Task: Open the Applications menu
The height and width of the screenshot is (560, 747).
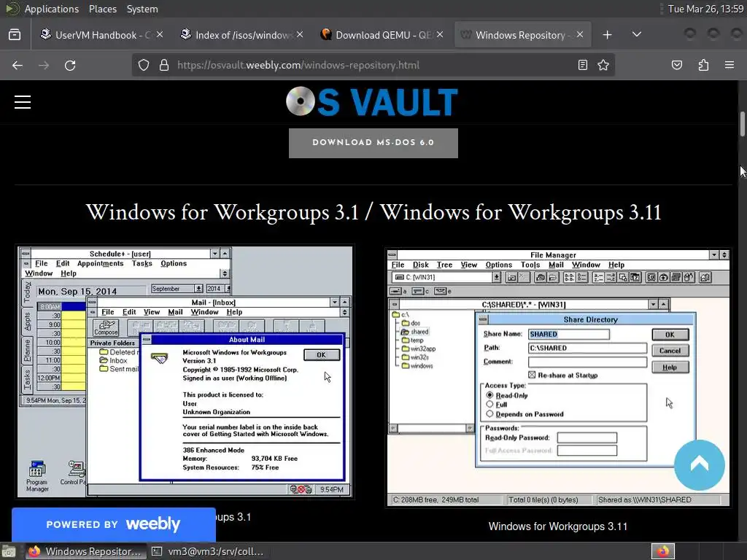Action: pyautogui.click(x=52, y=9)
